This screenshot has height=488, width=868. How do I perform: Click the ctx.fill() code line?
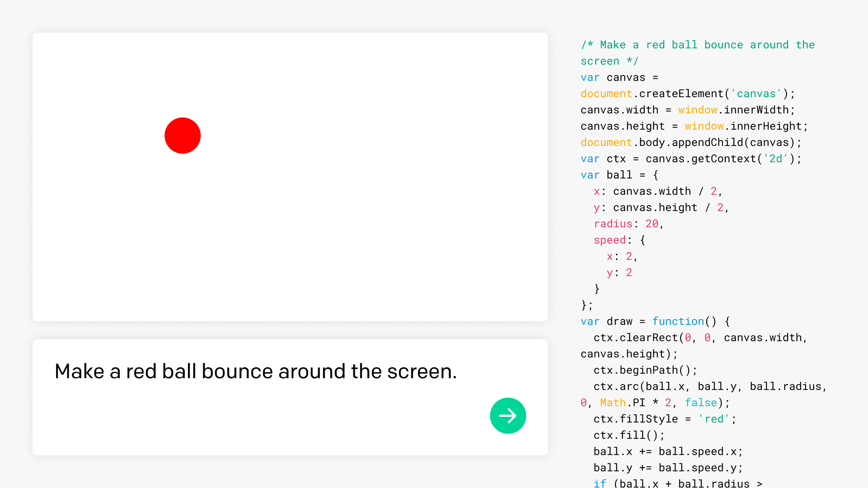click(x=629, y=435)
